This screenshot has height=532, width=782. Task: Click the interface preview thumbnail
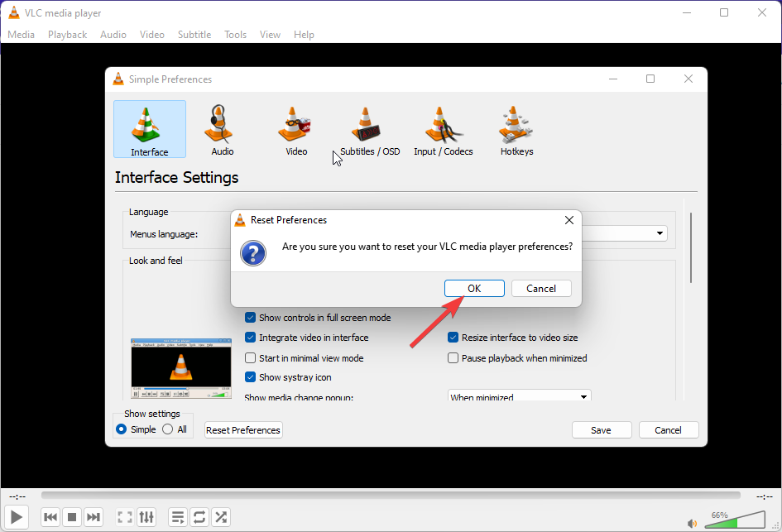181,368
